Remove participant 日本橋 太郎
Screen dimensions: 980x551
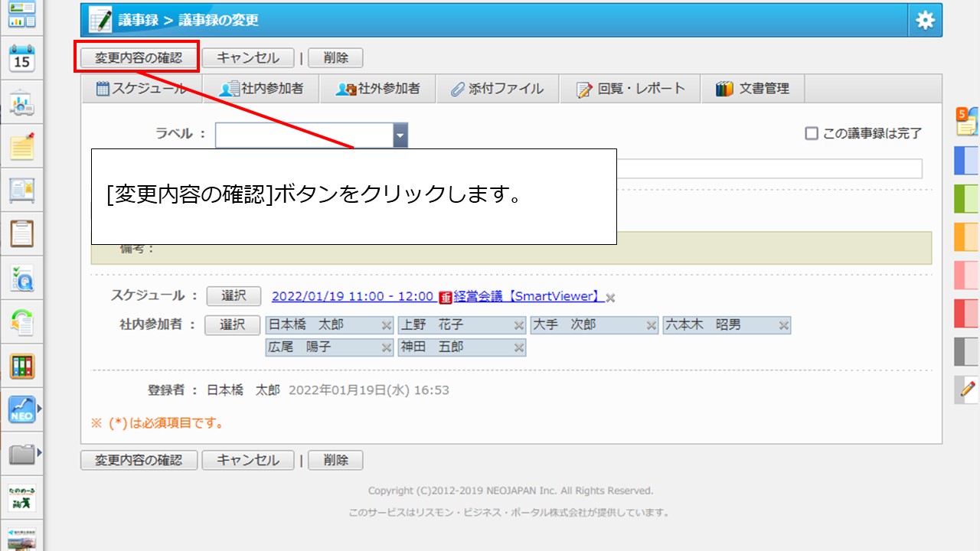point(387,325)
